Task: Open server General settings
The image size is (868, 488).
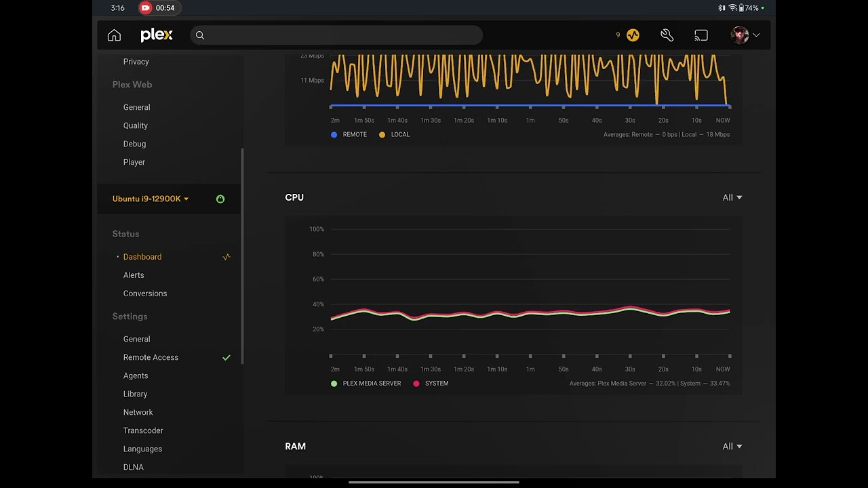Action: [x=137, y=339]
